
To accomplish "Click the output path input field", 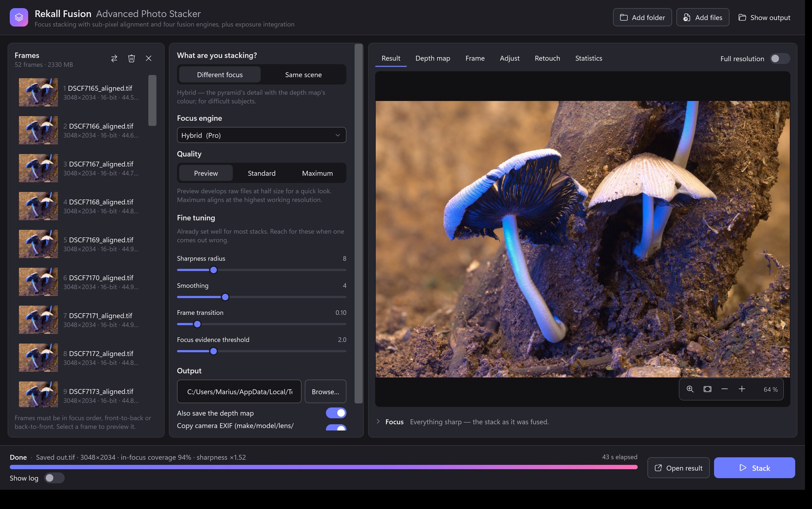I will pos(239,392).
